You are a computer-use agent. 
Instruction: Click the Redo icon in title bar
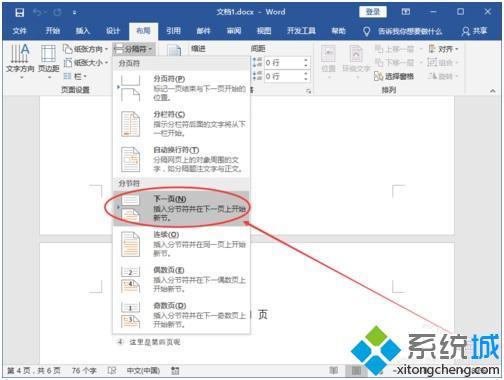tap(57, 13)
